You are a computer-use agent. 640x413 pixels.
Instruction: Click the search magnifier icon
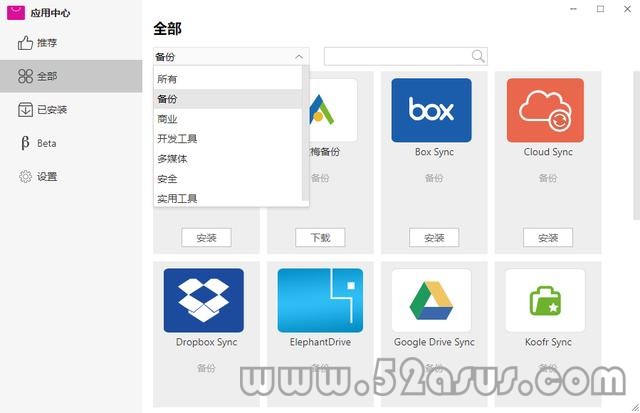(478, 56)
